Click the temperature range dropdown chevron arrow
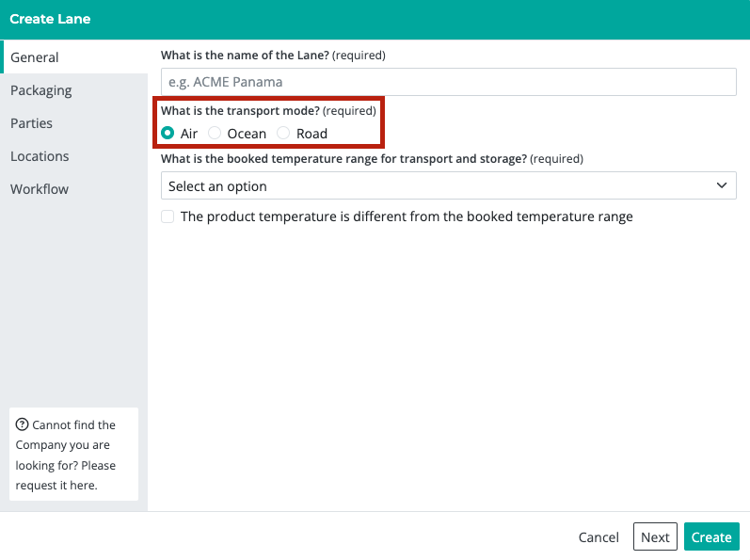This screenshot has width=750, height=560. pyautogui.click(x=722, y=185)
